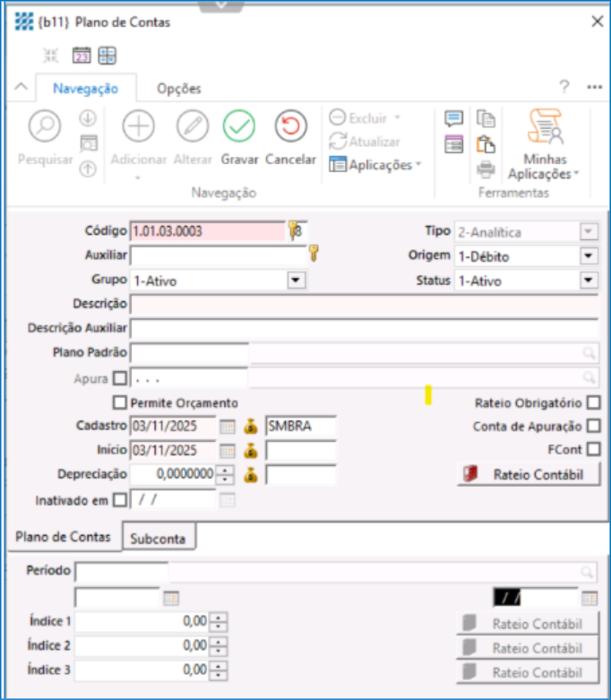Enable the Permite Orçamento checkbox
The height and width of the screenshot is (700, 611).
click(x=120, y=402)
